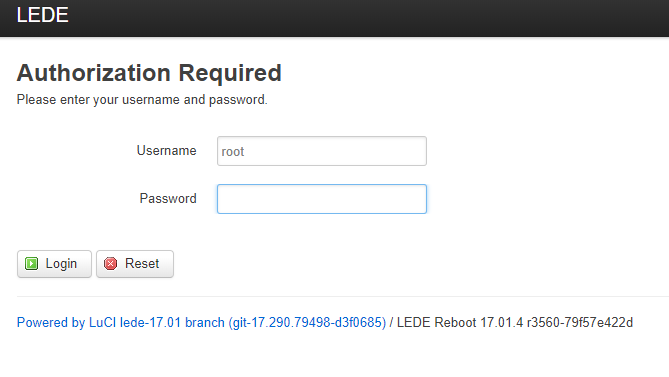Click the git-17.290.79498-d3f0685 part of footer link
This screenshot has width=669, height=377.
pos(307,322)
